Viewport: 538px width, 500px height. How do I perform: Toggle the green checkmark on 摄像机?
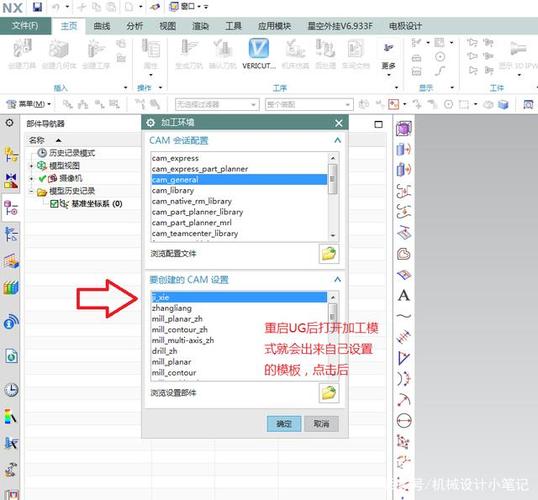pyautogui.click(x=42, y=178)
